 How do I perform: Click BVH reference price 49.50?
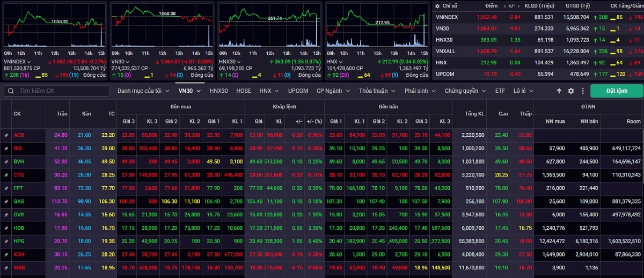108,161
